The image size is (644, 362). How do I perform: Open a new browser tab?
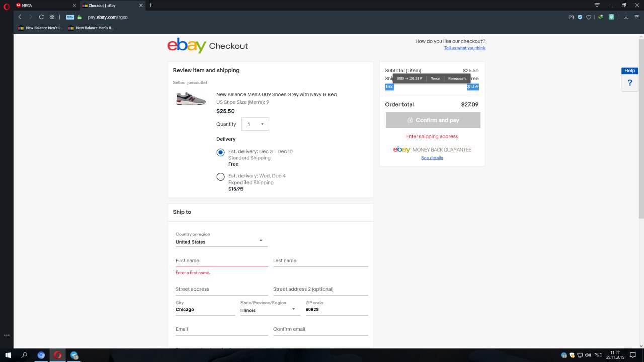tap(150, 5)
